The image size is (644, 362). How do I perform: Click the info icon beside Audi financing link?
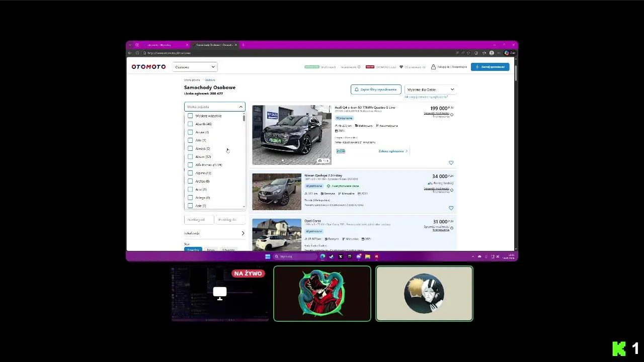tap(452, 115)
